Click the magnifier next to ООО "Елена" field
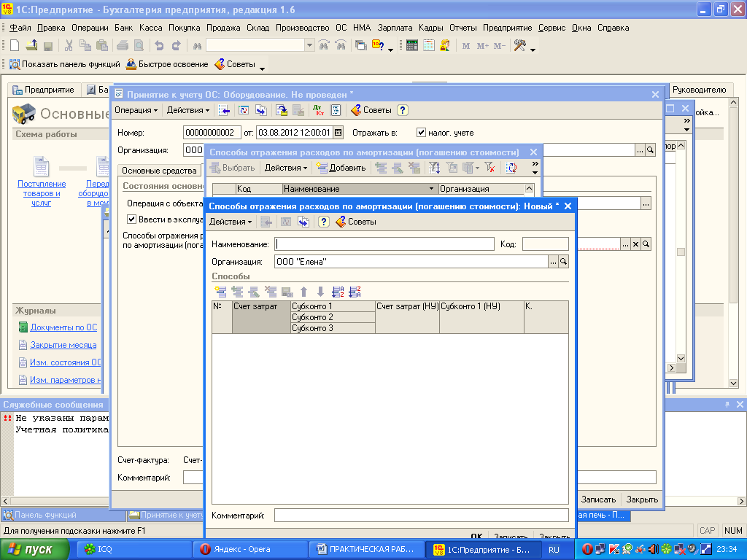The height and width of the screenshot is (560, 747). coord(564,262)
